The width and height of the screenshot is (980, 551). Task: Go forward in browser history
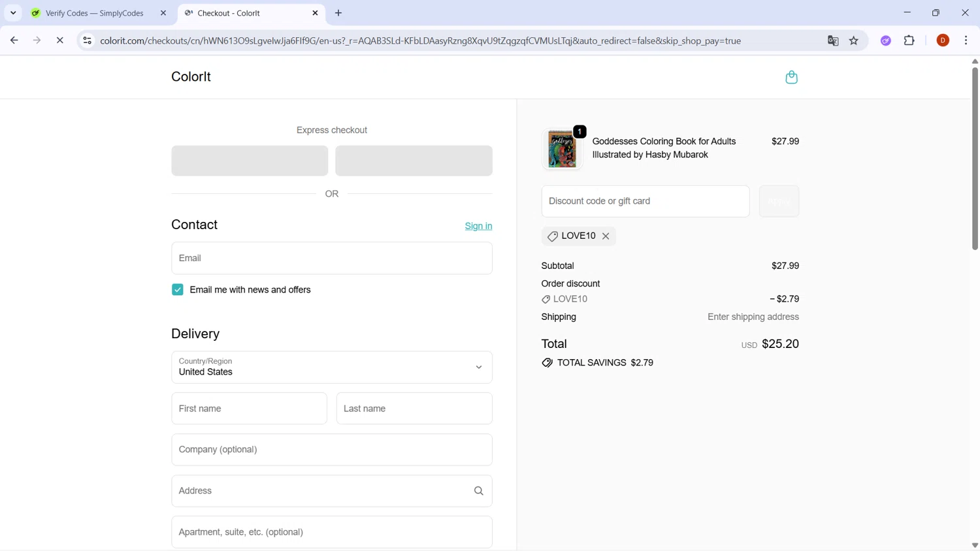point(37,40)
